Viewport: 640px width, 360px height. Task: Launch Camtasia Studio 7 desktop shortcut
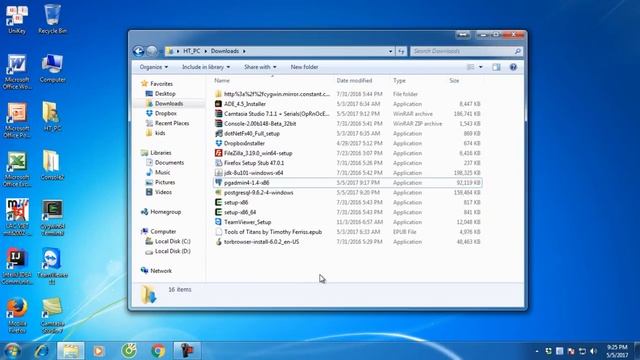(x=52, y=316)
